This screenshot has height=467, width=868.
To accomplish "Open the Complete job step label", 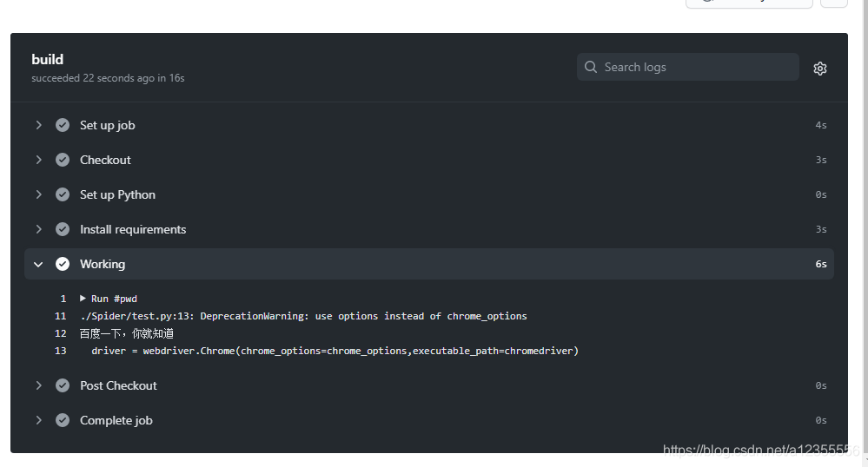I will point(116,420).
